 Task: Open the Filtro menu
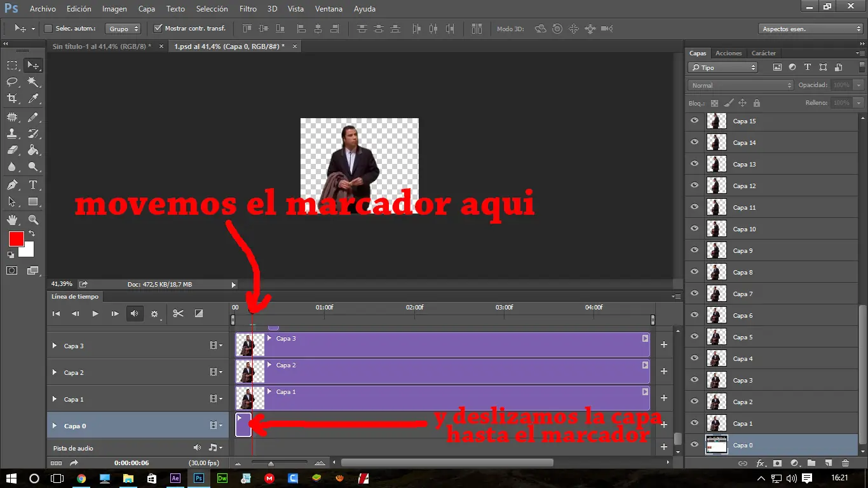tap(248, 9)
